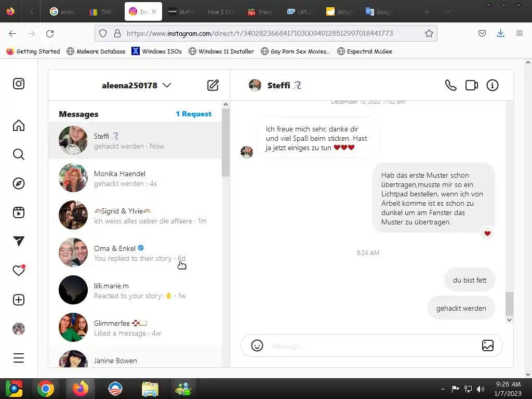The image size is (532, 399).
Task: Click the chat scrollbar down arrow
Action: (509, 320)
